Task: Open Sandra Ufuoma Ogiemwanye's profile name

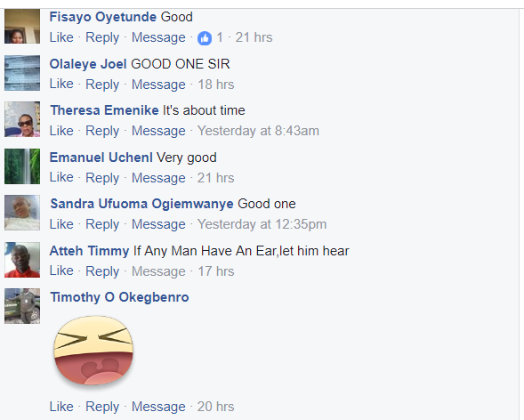Action: 141,204
